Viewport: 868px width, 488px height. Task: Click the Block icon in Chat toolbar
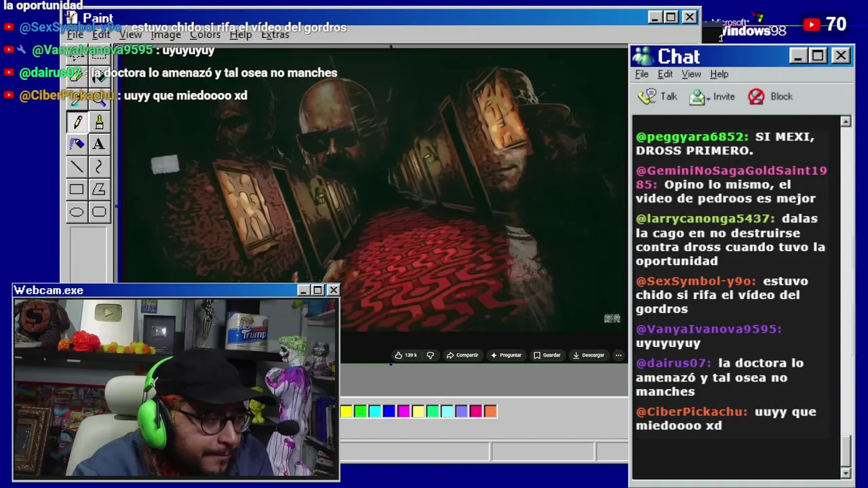(x=756, y=96)
